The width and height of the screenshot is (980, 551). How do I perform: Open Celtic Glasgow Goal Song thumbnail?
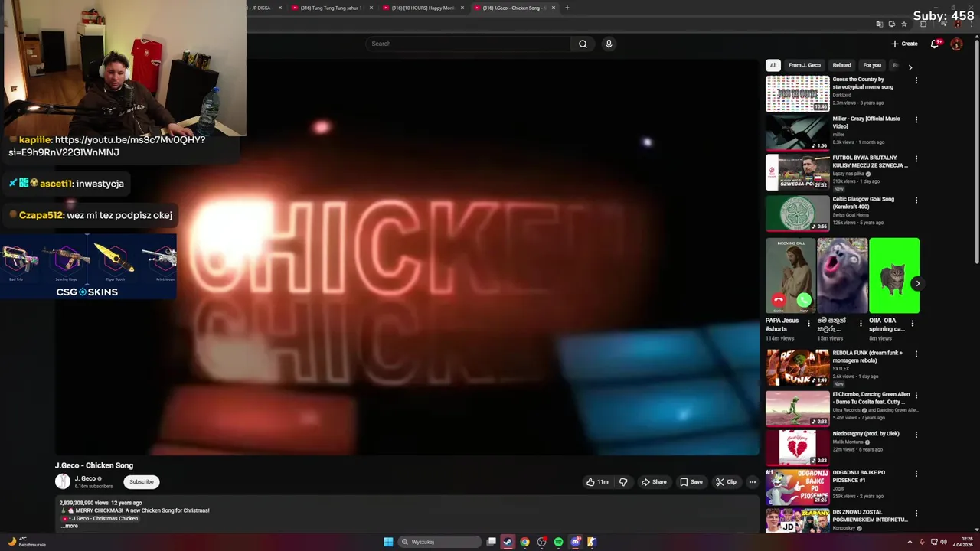tap(797, 213)
